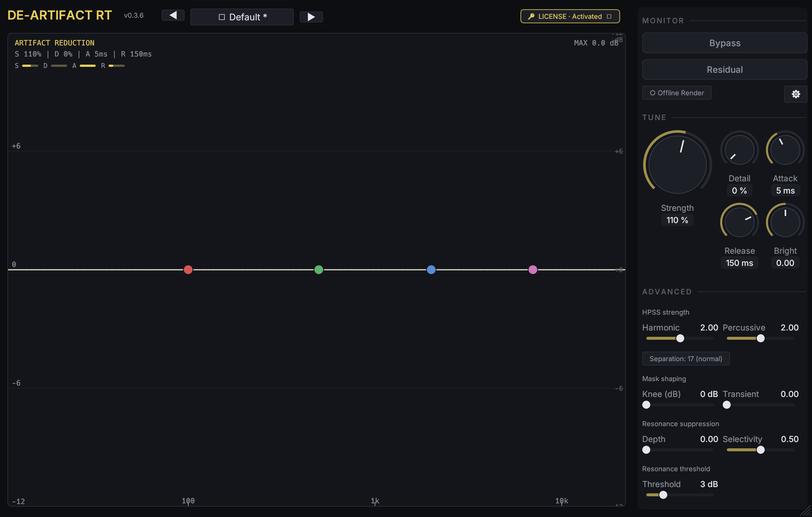Go to next preset with right arrow
812x517 pixels.
pos(311,17)
